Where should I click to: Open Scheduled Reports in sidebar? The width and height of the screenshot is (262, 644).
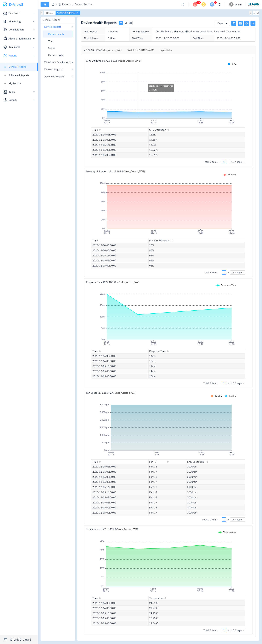[x=19, y=75]
